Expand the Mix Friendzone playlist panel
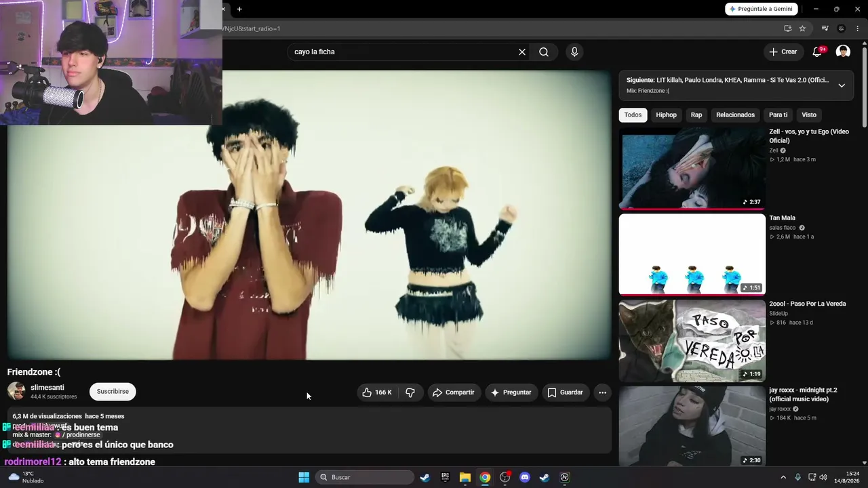This screenshot has width=868, height=488. point(842,85)
